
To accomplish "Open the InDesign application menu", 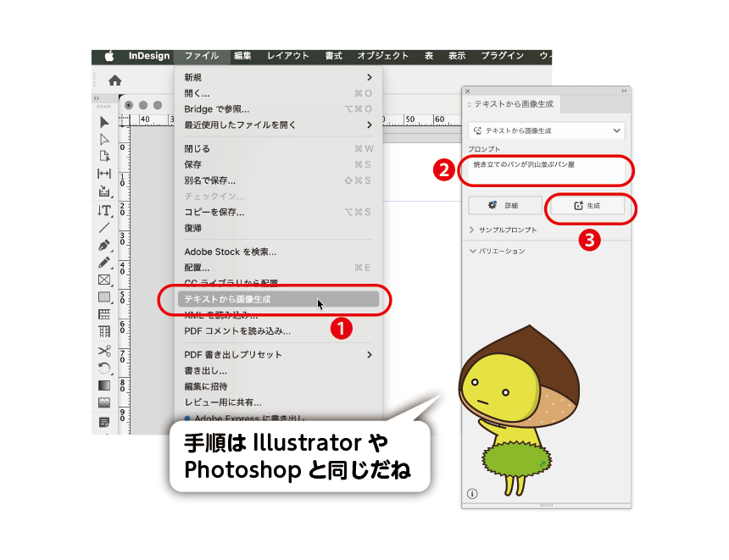I will (149, 56).
